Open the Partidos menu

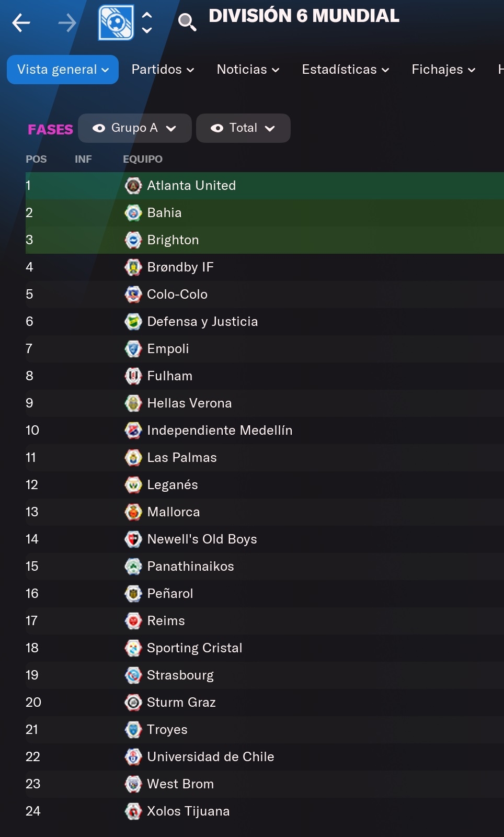pos(163,70)
